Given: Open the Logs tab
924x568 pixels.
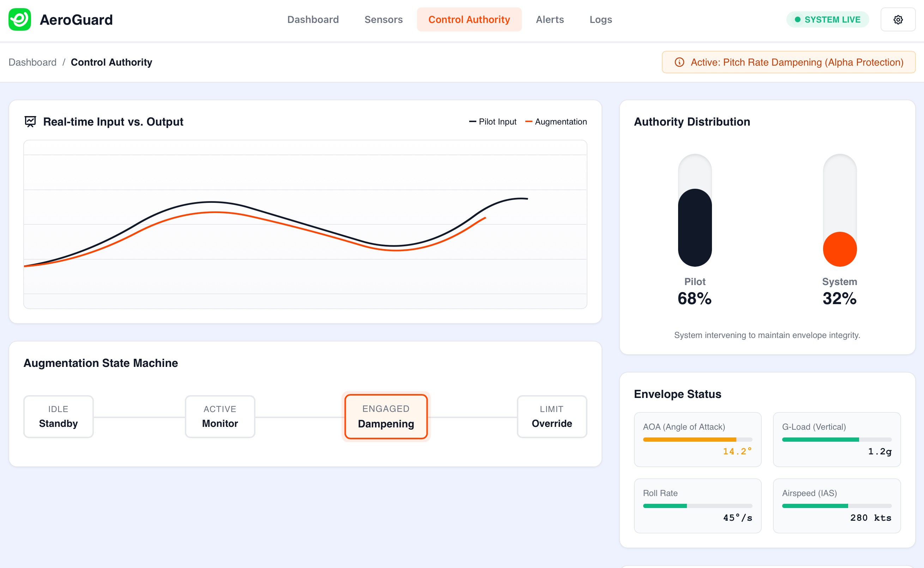Looking at the screenshot, I should [600, 19].
